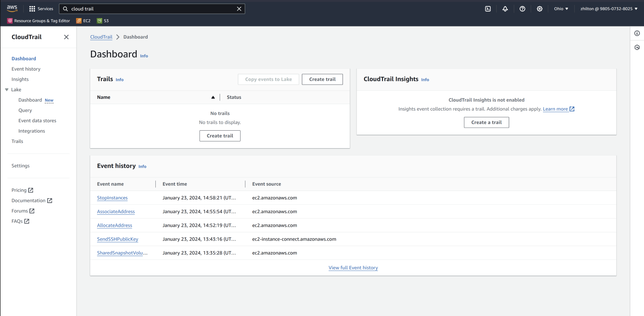This screenshot has width=644, height=316.
Task: Open Settings in sidebar
Action: coord(21,166)
